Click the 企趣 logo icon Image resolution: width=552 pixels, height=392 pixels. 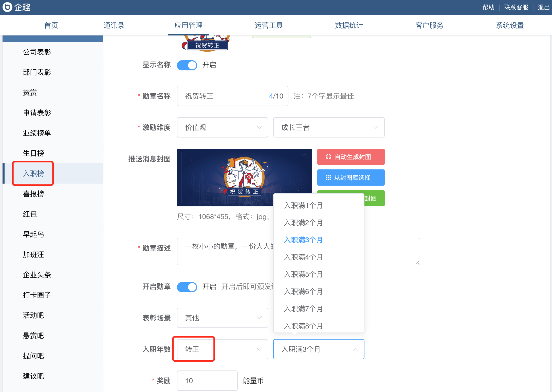click(7, 7)
